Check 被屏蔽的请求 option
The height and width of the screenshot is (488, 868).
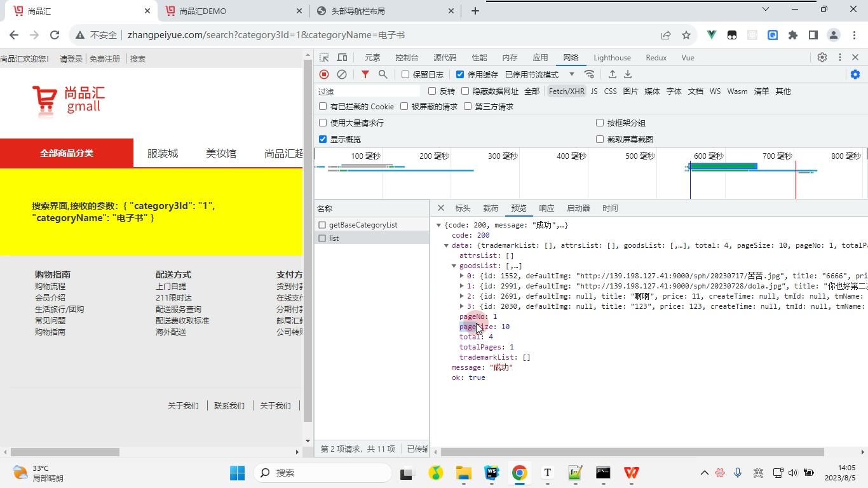tap(404, 106)
